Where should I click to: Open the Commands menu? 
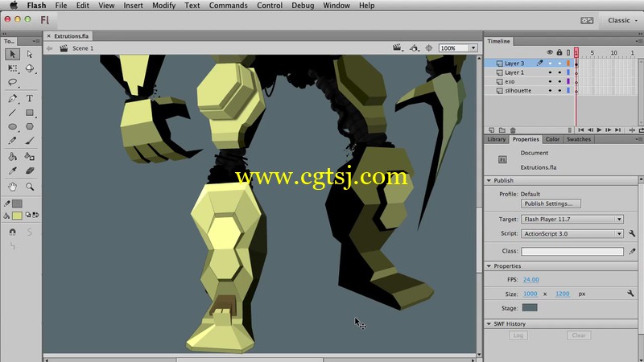coord(229,6)
